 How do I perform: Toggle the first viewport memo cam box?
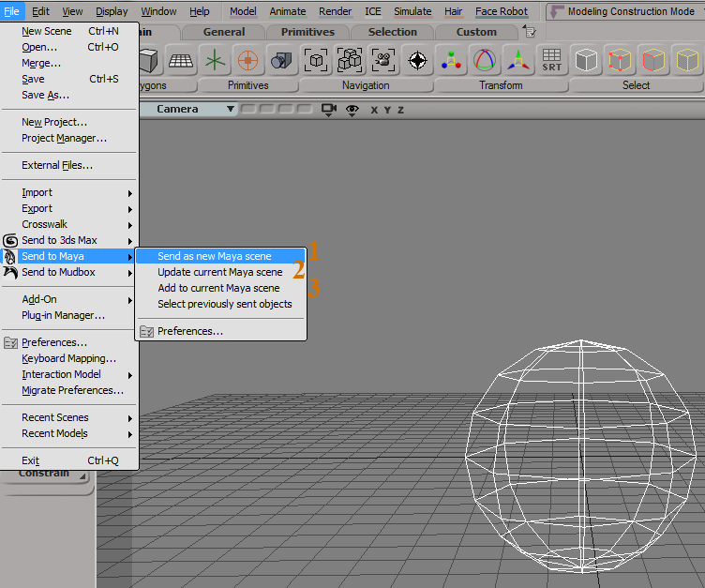[247, 109]
